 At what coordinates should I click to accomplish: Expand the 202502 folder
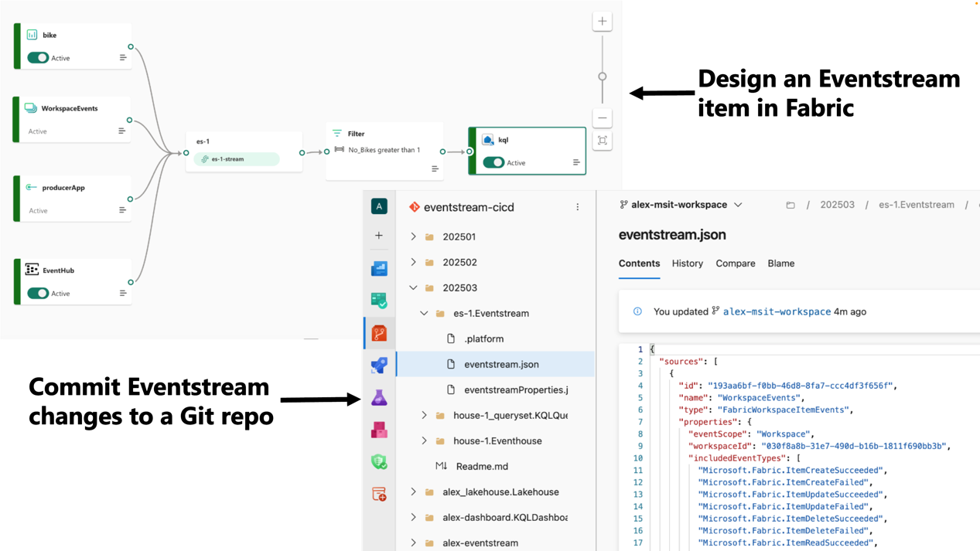click(413, 263)
